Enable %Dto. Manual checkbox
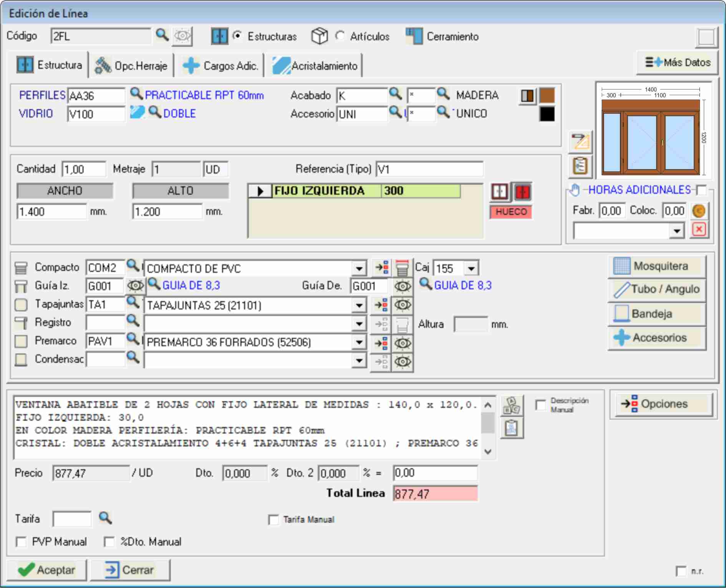This screenshot has height=588, width=726. point(109,542)
